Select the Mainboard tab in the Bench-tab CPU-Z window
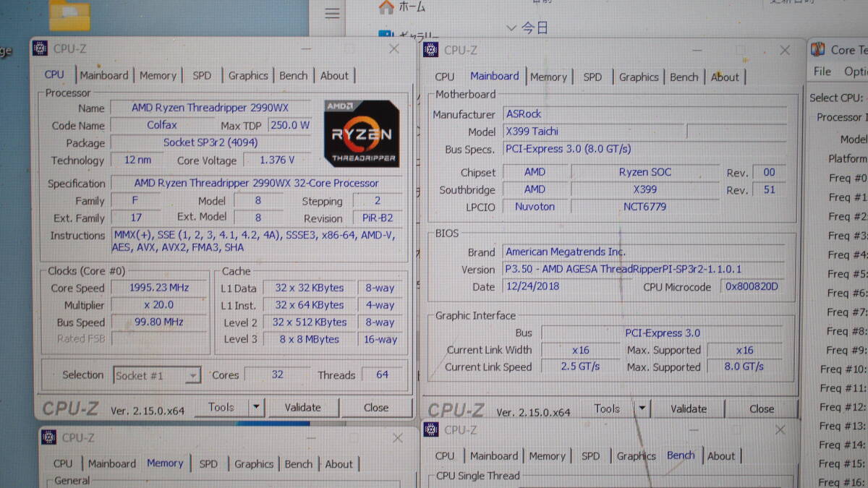This screenshot has height=488, width=868. coord(494,455)
